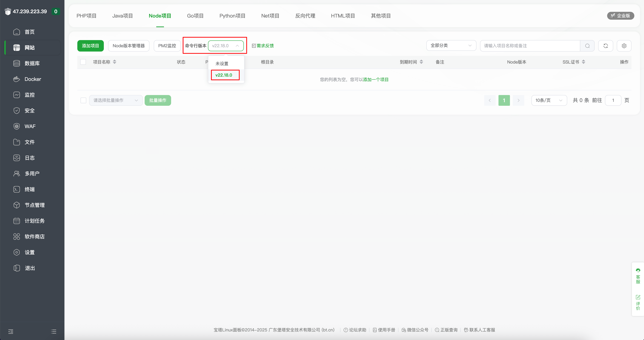Click the 添加一个项目 link
The width and height of the screenshot is (644, 340).
click(376, 79)
